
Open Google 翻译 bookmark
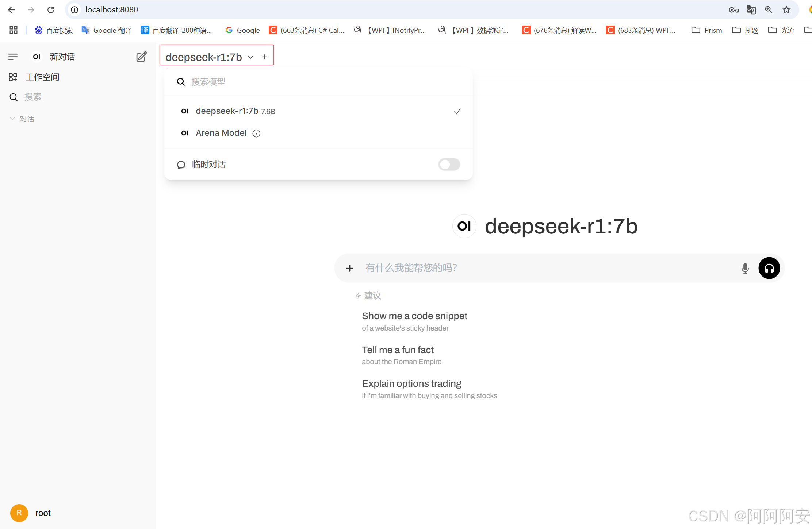click(107, 30)
